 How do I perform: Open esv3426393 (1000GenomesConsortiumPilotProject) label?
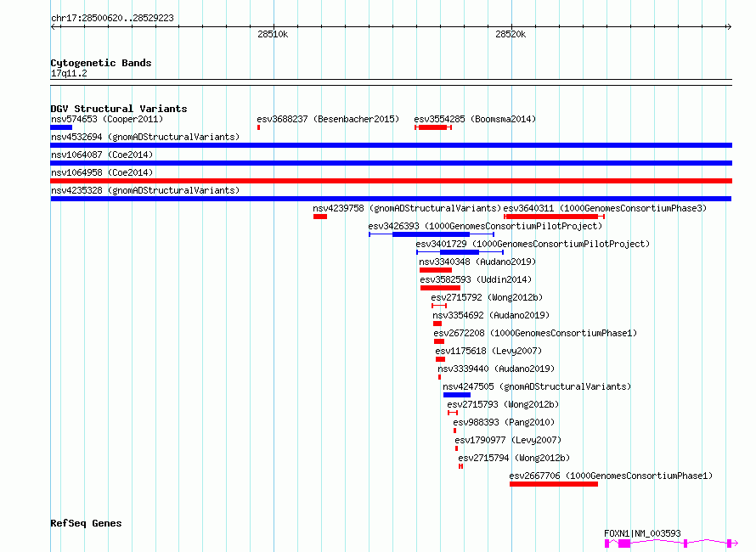pyautogui.click(x=485, y=226)
